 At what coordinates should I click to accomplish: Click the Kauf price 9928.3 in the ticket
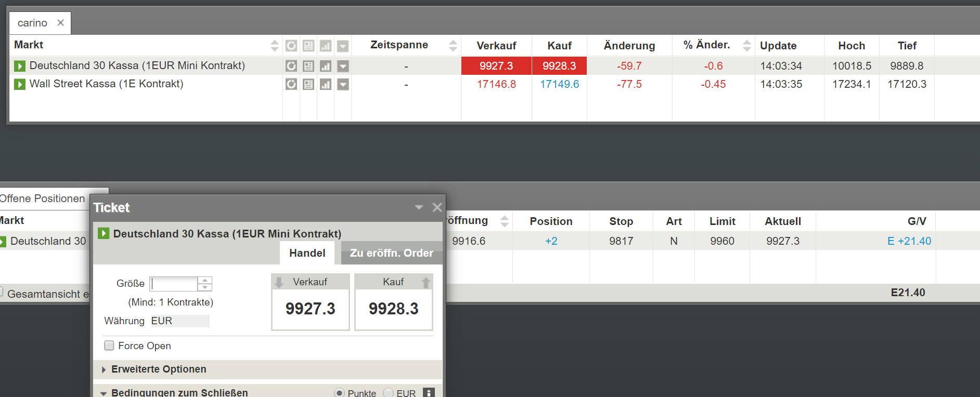(394, 309)
